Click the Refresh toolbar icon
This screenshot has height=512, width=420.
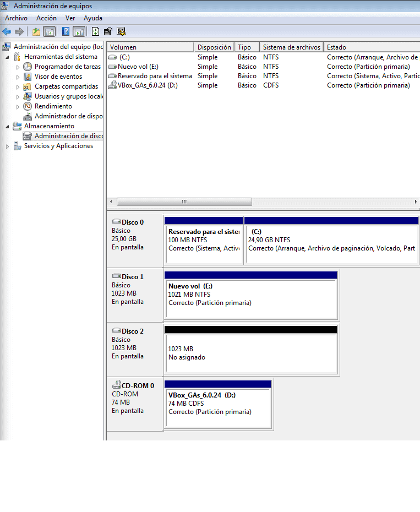pyautogui.click(x=95, y=32)
